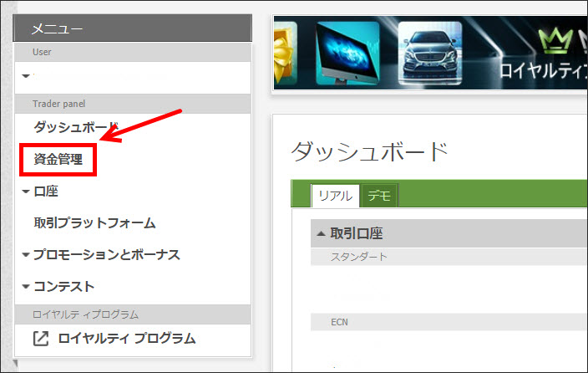Viewport: 588px width, 373px height.
Task: Switch to the リアル tab
Action: tap(336, 196)
